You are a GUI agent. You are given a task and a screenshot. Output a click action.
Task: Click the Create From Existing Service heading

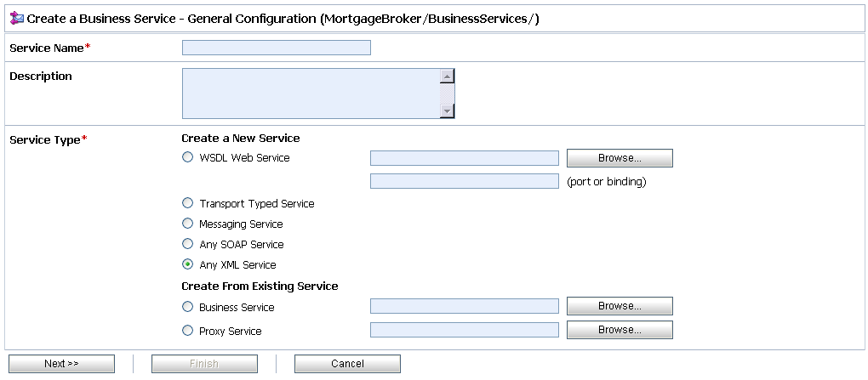(260, 286)
